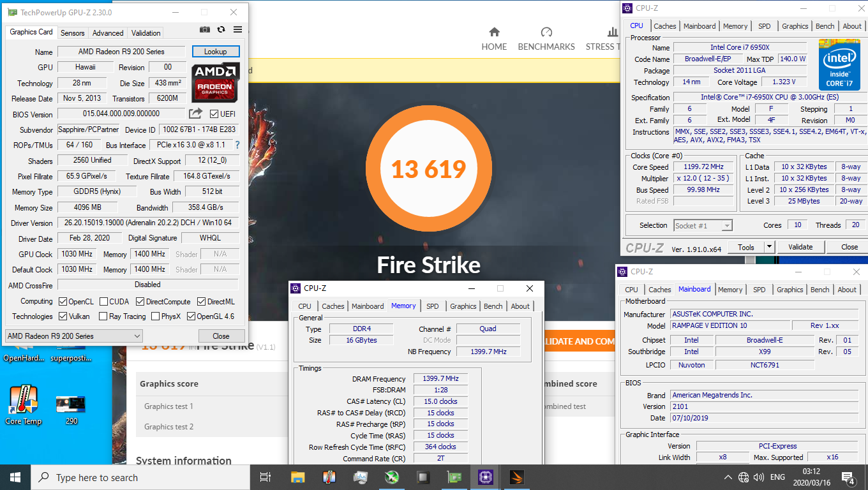Image resolution: width=868 pixels, height=490 pixels.
Task: Switch to the Advanced tab in GPU-Z
Action: click(108, 33)
